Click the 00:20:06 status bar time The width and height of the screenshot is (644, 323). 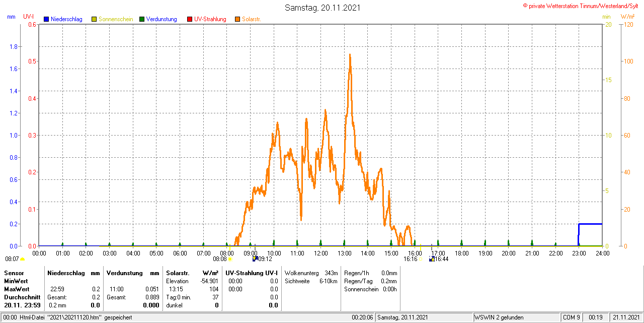[x=362, y=317]
